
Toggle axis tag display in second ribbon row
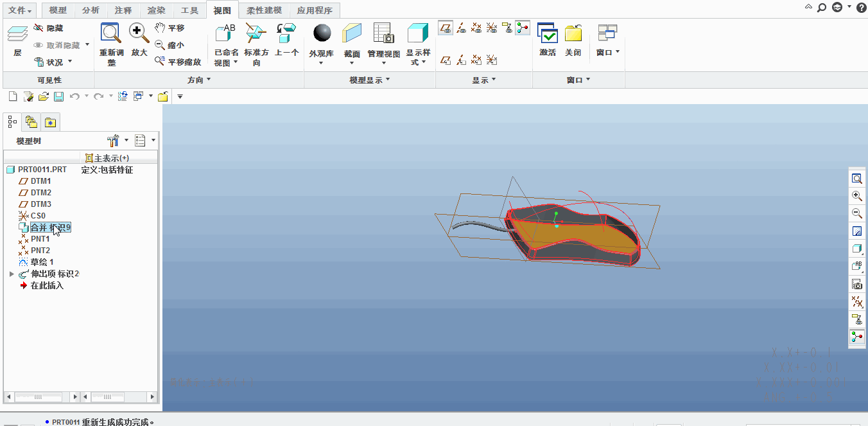click(x=461, y=60)
